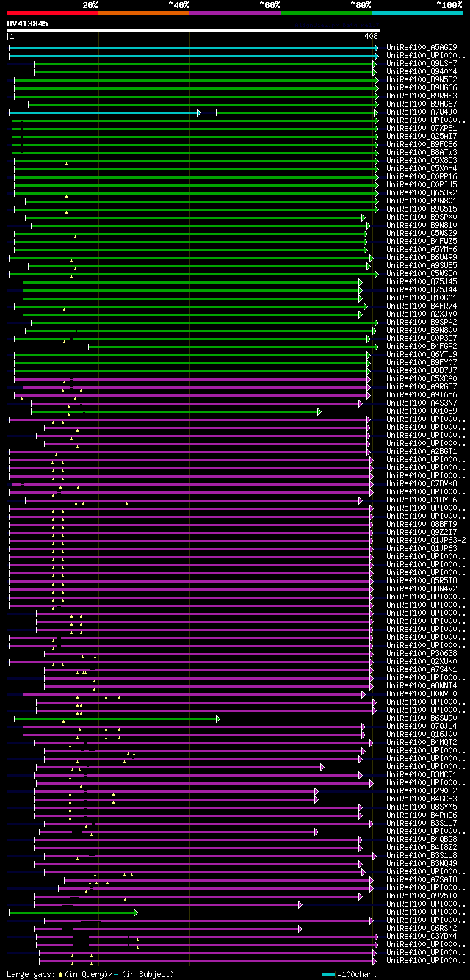Click the cyan ~100% legend color segment
The height and width of the screenshot is (980, 470).
pyautogui.click(x=417, y=12)
